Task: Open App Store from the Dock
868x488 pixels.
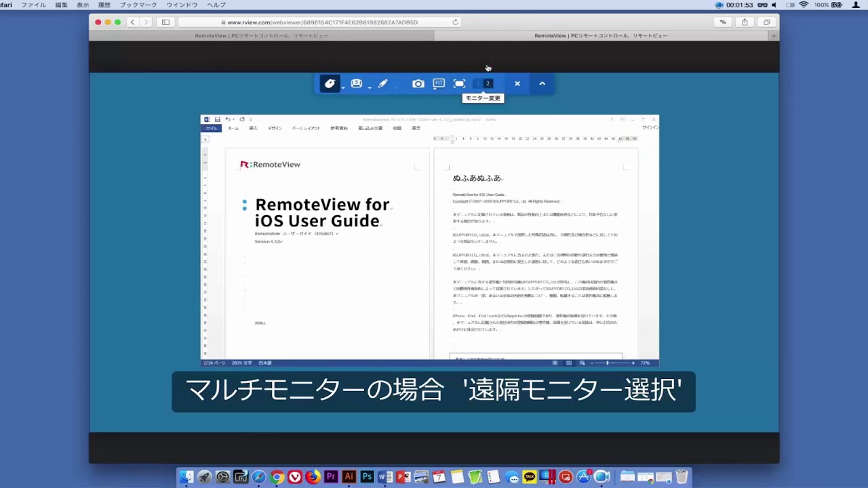Action: (584, 477)
